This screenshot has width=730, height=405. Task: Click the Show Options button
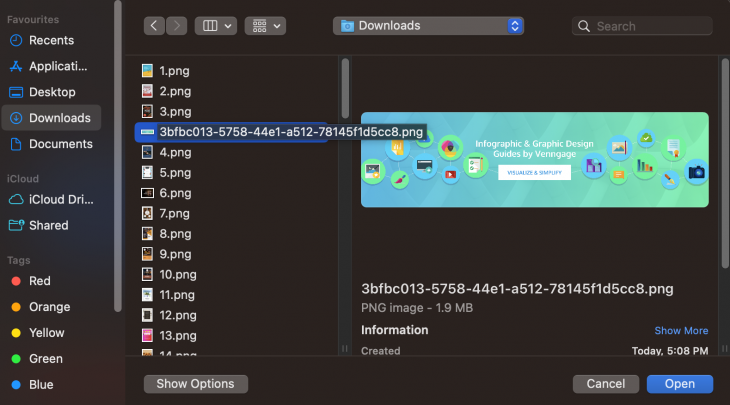(195, 384)
